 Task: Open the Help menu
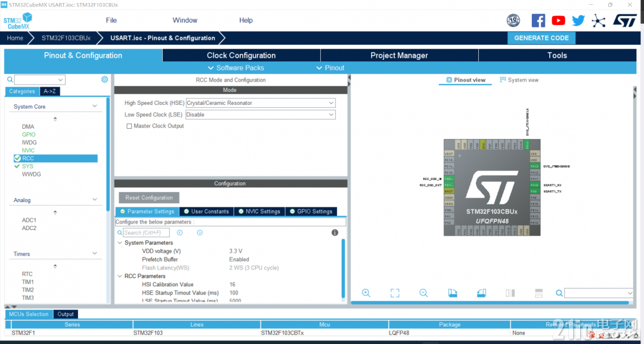pyautogui.click(x=246, y=20)
